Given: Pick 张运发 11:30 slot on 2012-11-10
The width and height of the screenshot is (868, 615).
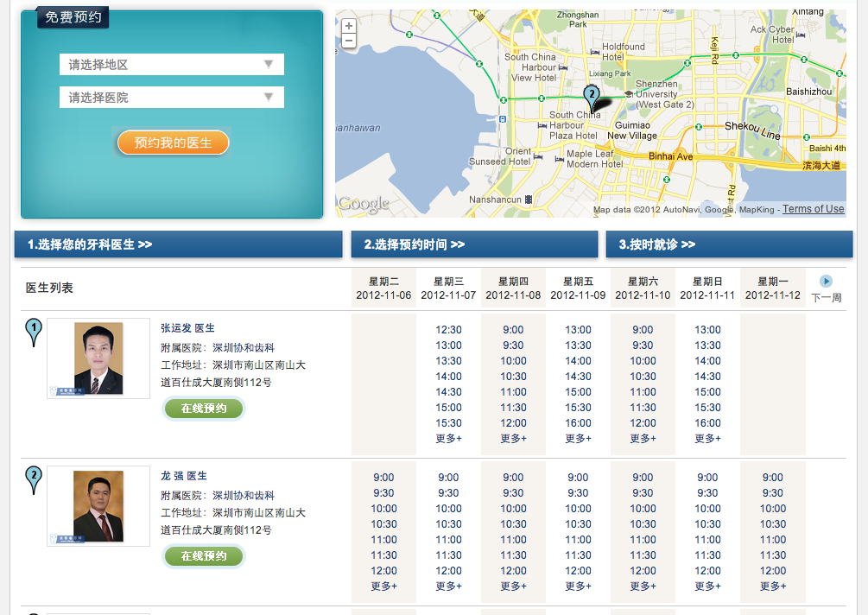Looking at the screenshot, I should pyautogui.click(x=643, y=408).
